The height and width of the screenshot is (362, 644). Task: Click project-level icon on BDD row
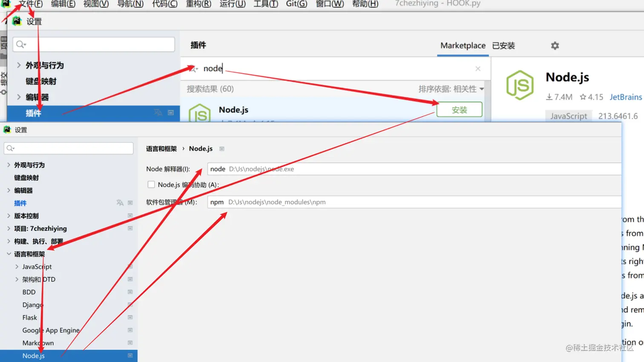(x=130, y=292)
